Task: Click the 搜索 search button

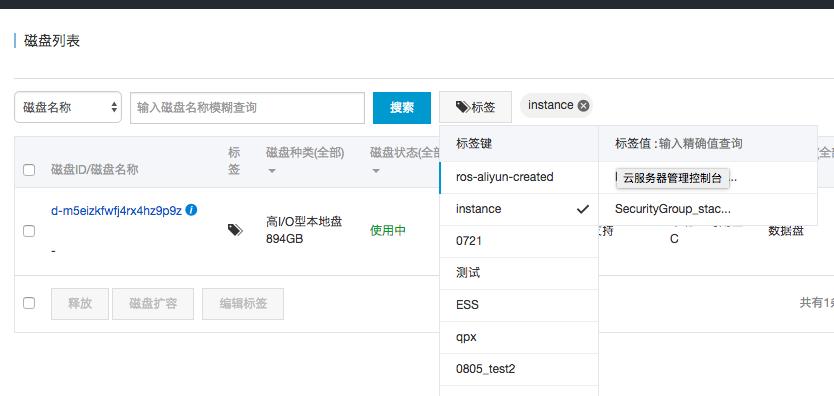Action: [x=402, y=108]
